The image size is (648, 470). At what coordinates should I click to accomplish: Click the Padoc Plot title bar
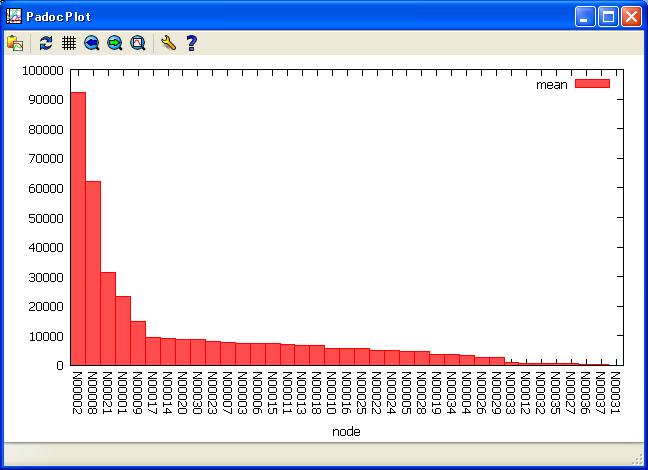point(300,16)
